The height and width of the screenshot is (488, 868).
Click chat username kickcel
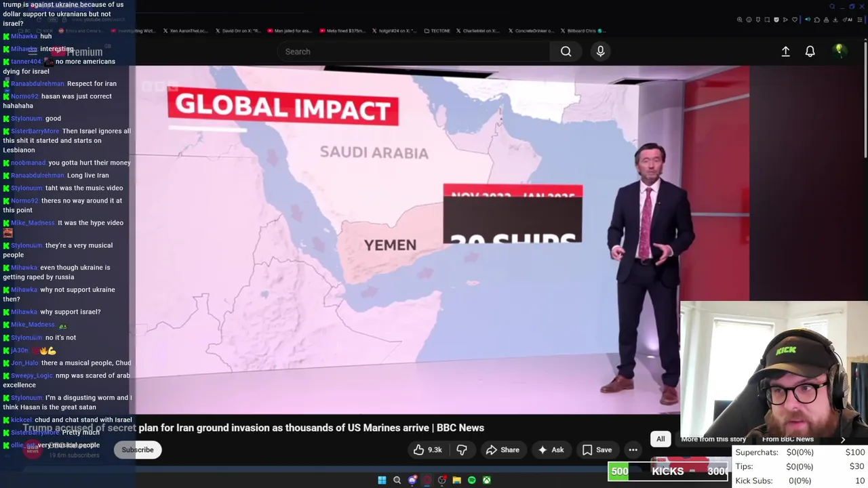pos(21,420)
